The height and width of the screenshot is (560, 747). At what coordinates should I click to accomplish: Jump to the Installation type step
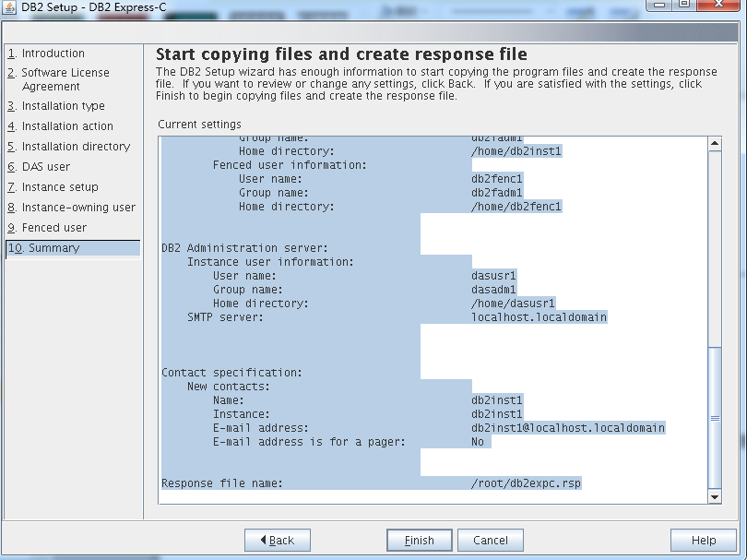(56, 106)
